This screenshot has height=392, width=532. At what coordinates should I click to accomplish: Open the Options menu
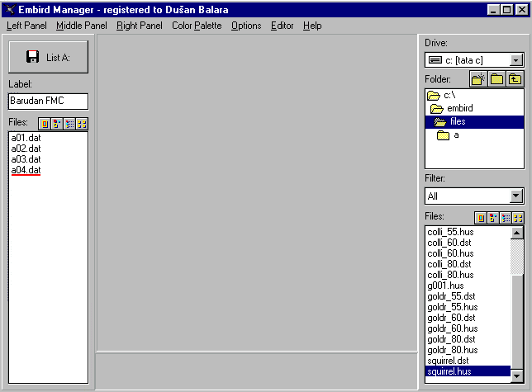pyautogui.click(x=246, y=26)
